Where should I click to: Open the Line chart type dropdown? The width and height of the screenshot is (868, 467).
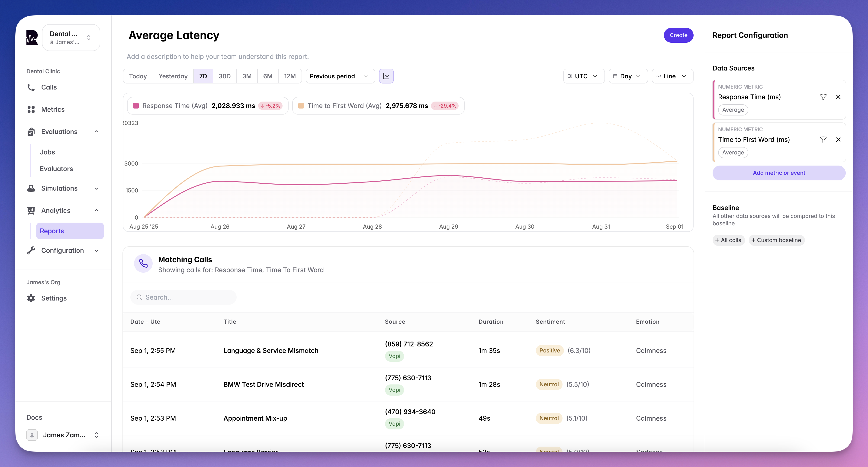[672, 76]
